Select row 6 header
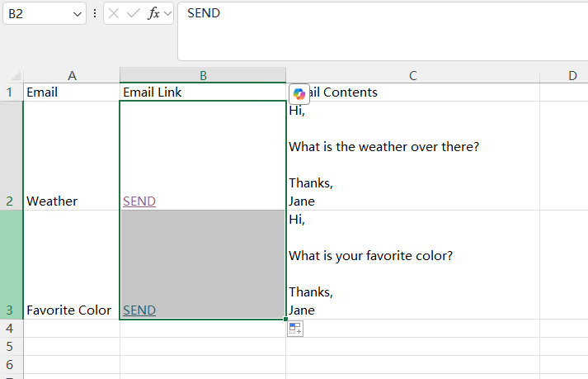The image size is (588, 379). tap(12, 364)
